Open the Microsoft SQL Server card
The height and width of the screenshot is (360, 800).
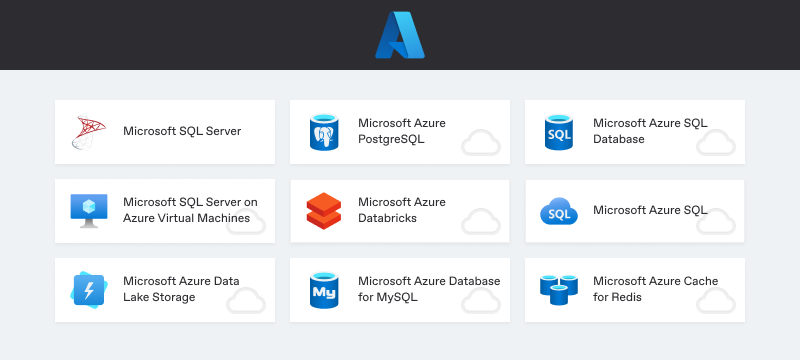[x=165, y=132]
